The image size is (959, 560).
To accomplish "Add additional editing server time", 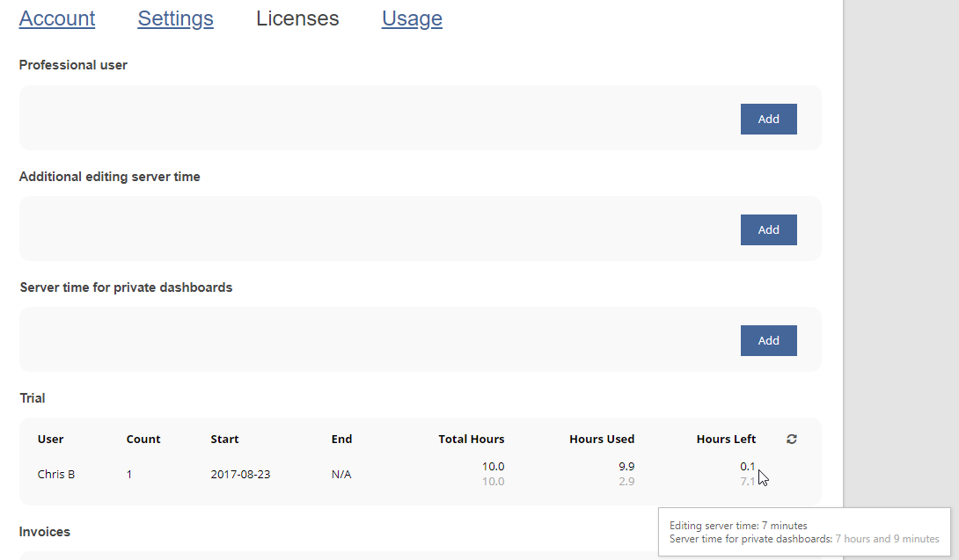I will 768,229.
